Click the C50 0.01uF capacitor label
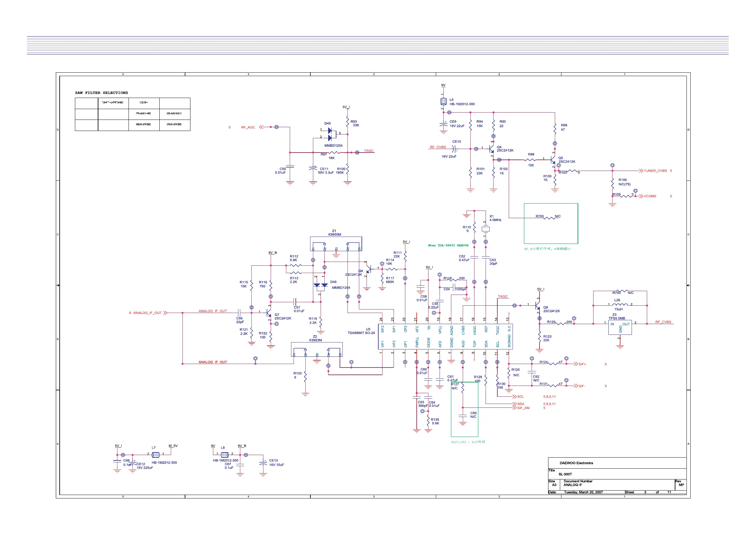The width and height of the screenshot is (756, 534). (x=281, y=171)
